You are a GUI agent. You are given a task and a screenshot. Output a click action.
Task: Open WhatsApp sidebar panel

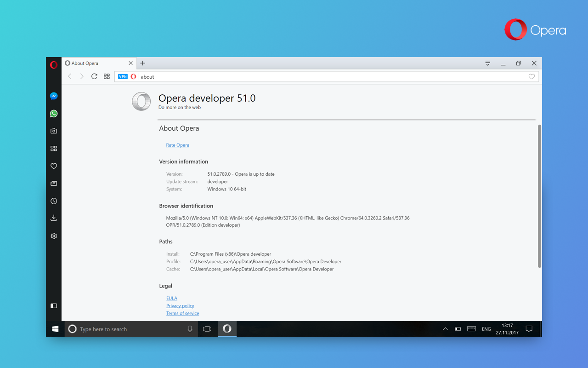point(54,114)
